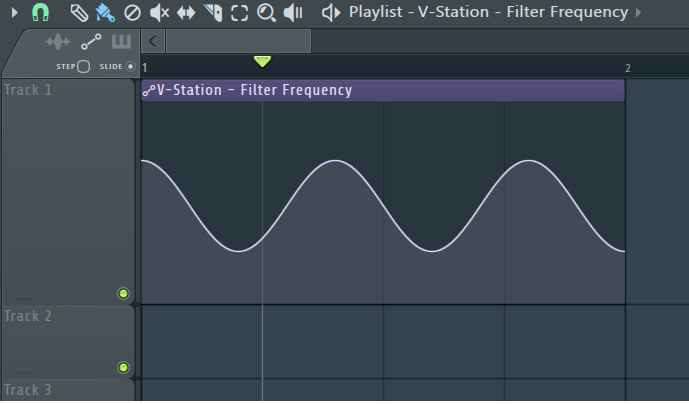
Task: Select the Mute tool
Action: click(159, 13)
